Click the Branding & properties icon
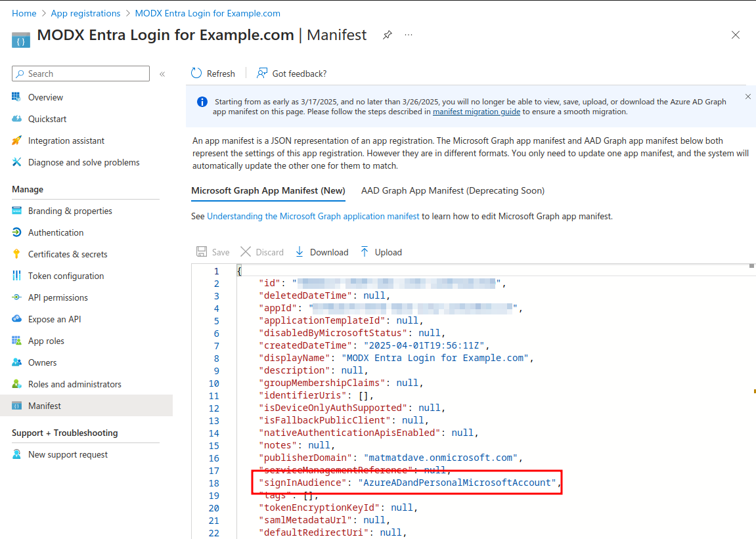Image resolution: width=756 pixels, height=539 pixels. click(16, 211)
